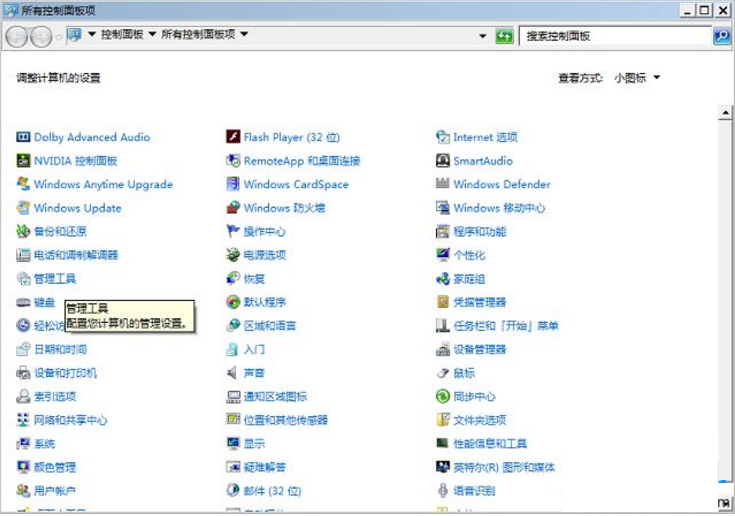Open the 网络和共享中心 link
This screenshot has height=516, width=735.
(x=70, y=420)
